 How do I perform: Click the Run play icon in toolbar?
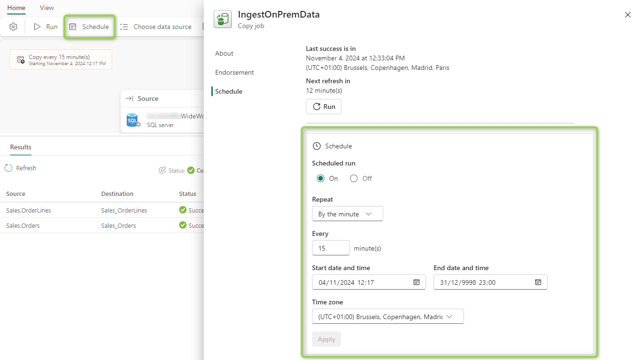click(x=37, y=27)
